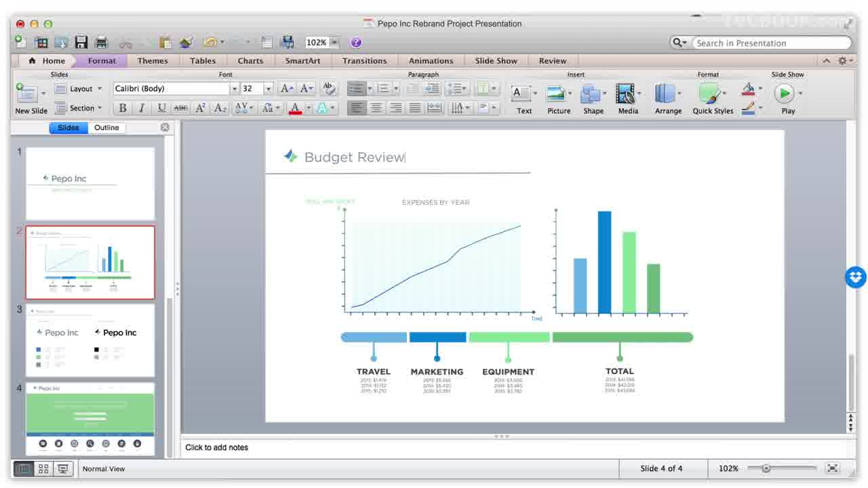Select the Format Painter brush icon

point(186,42)
